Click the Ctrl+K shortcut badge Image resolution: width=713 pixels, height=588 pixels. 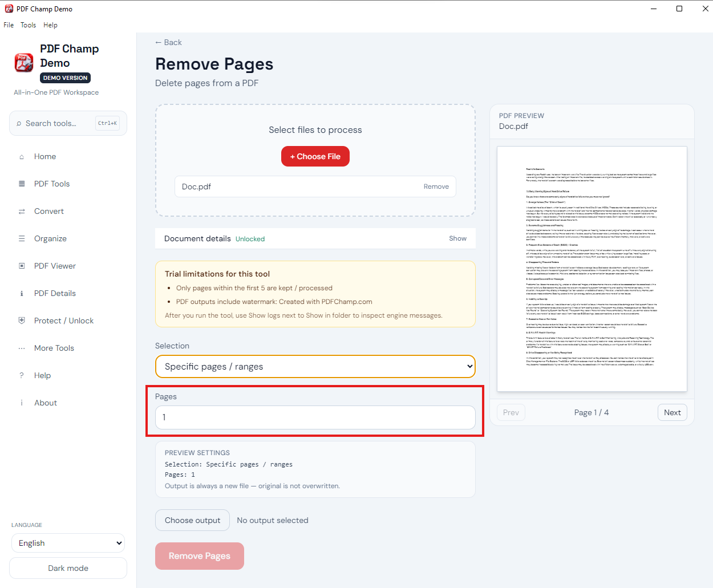(107, 123)
